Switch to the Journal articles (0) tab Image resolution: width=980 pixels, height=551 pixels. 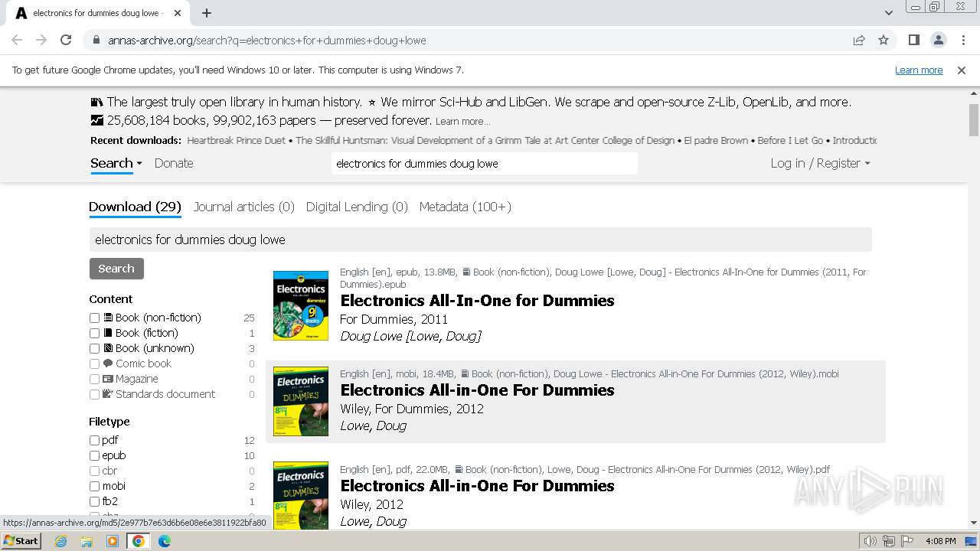[244, 207]
